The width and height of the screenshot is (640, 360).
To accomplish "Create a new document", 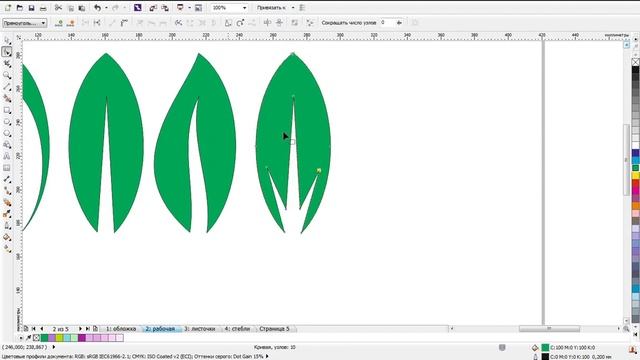I will (8, 8).
